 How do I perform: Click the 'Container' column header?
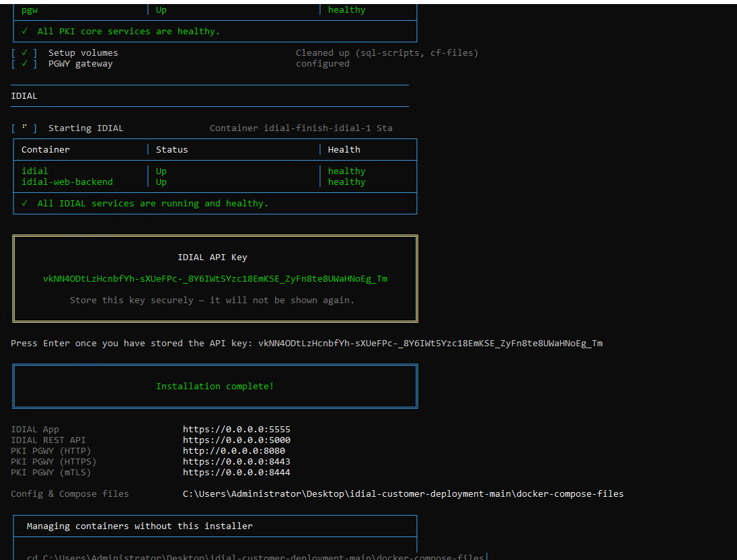click(46, 150)
